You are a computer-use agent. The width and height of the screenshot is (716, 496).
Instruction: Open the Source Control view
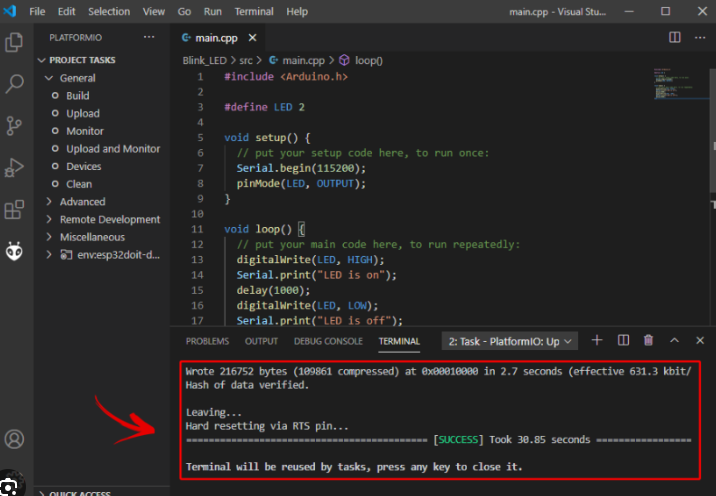pos(15,126)
